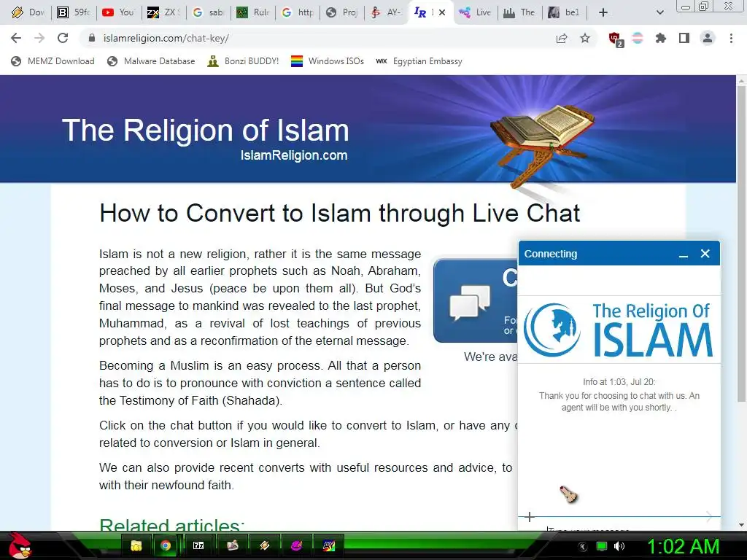
Task: Switch to the Google 'sab' tab
Action: click(208, 12)
